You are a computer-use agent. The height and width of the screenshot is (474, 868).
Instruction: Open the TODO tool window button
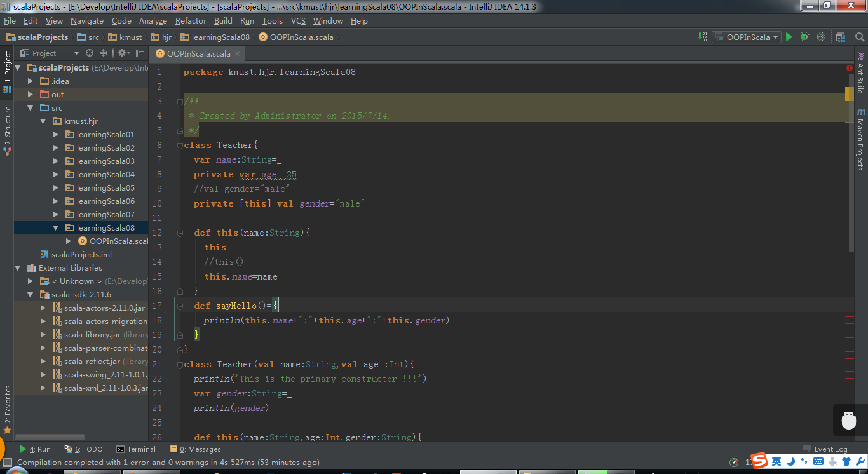pyautogui.click(x=83, y=449)
